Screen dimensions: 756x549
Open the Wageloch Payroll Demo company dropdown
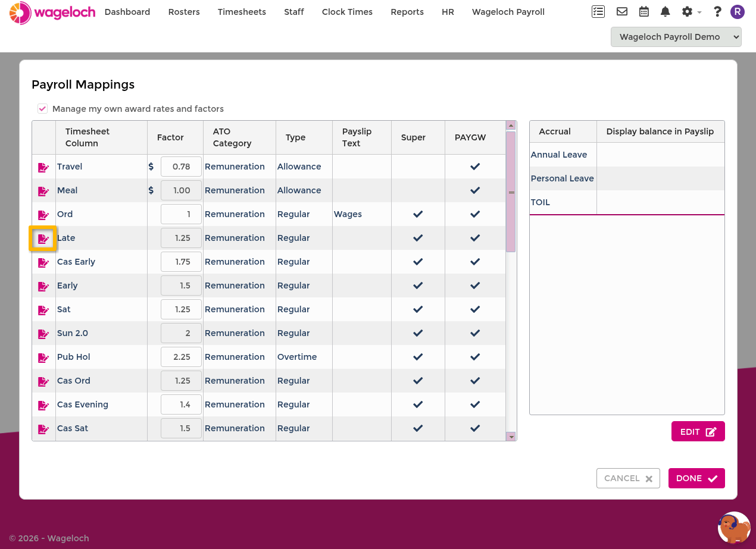coord(676,37)
